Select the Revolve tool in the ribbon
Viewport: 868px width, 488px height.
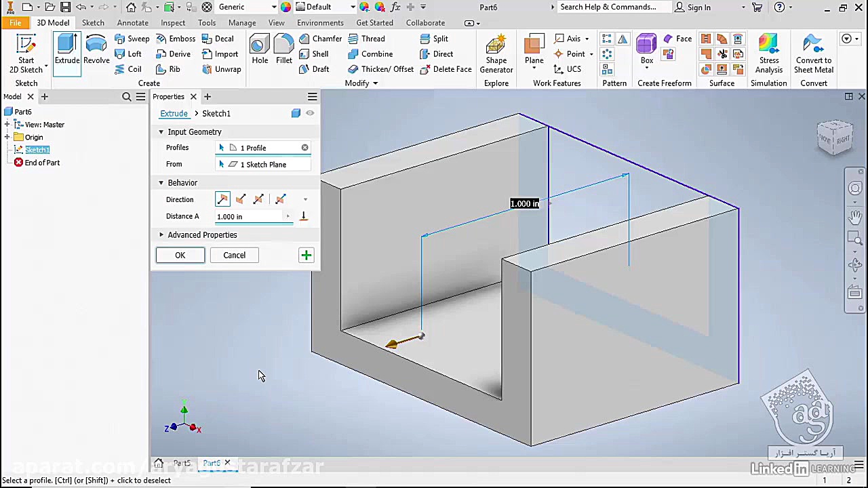(96, 51)
